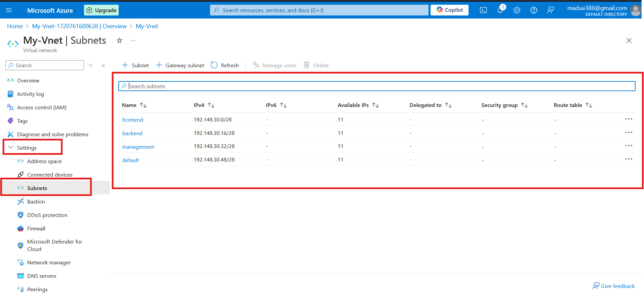The width and height of the screenshot is (644, 296).
Task: Sort by Route table column
Action: [x=573, y=105]
